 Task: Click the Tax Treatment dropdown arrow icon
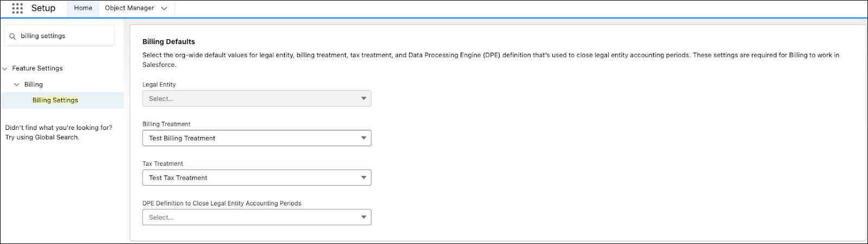pos(363,178)
